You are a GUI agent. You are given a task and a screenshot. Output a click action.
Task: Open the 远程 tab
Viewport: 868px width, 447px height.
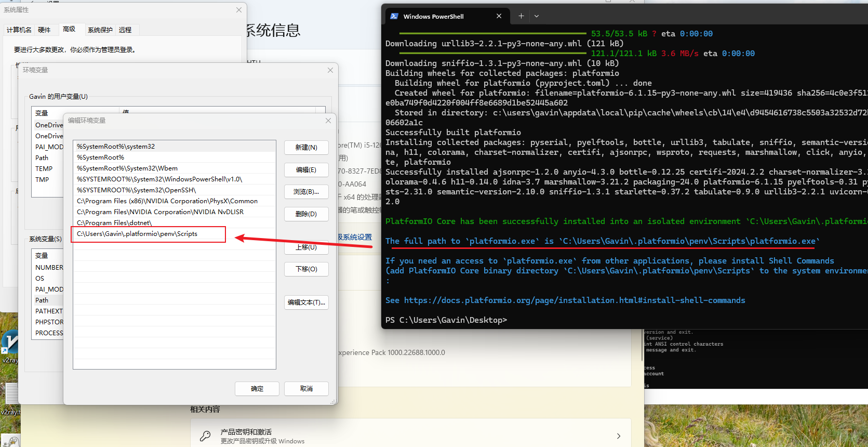point(125,30)
